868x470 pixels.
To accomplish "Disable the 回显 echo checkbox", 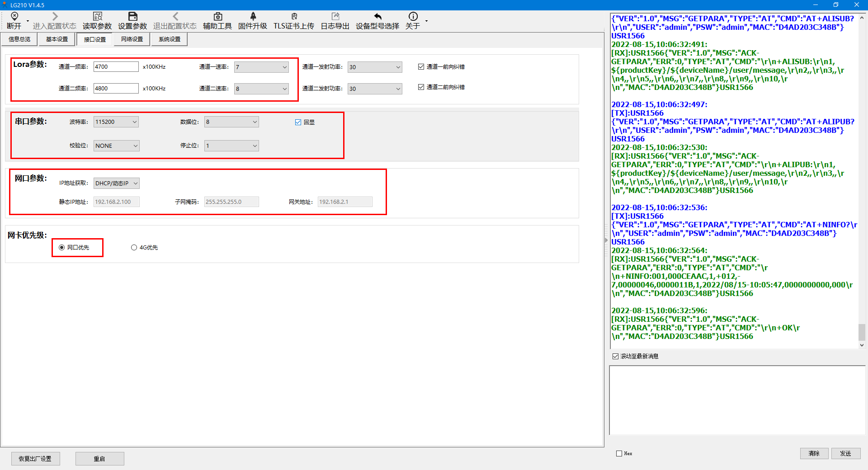I will (298, 122).
